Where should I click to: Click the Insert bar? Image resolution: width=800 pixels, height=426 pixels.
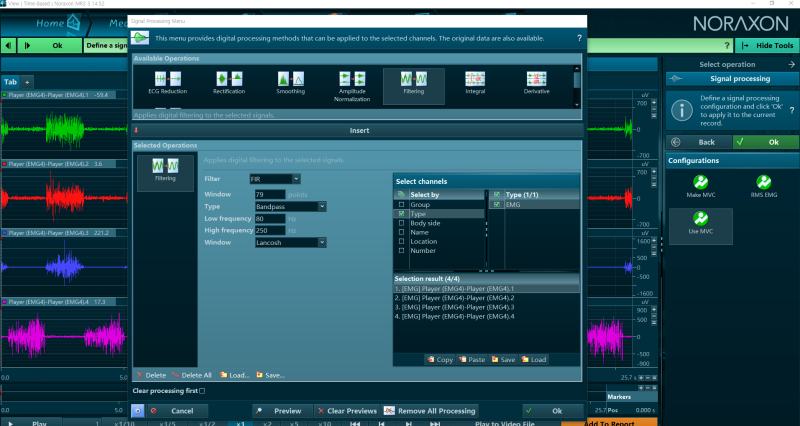tap(357, 131)
